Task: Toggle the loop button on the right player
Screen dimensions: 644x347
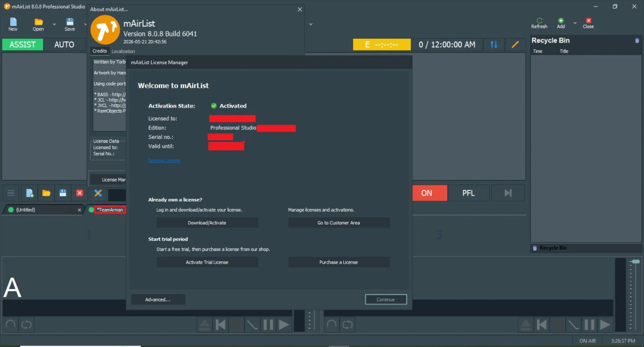Action: tap(348, 325)
